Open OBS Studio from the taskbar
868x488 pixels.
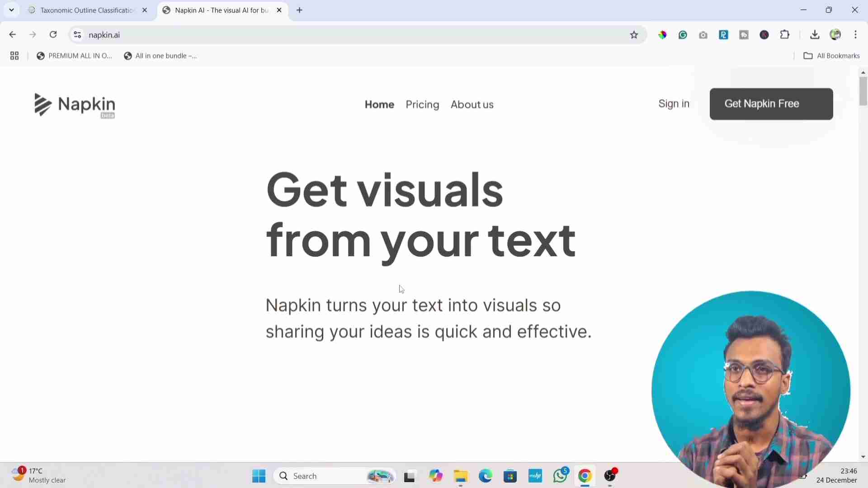click(x=611, y=477)
